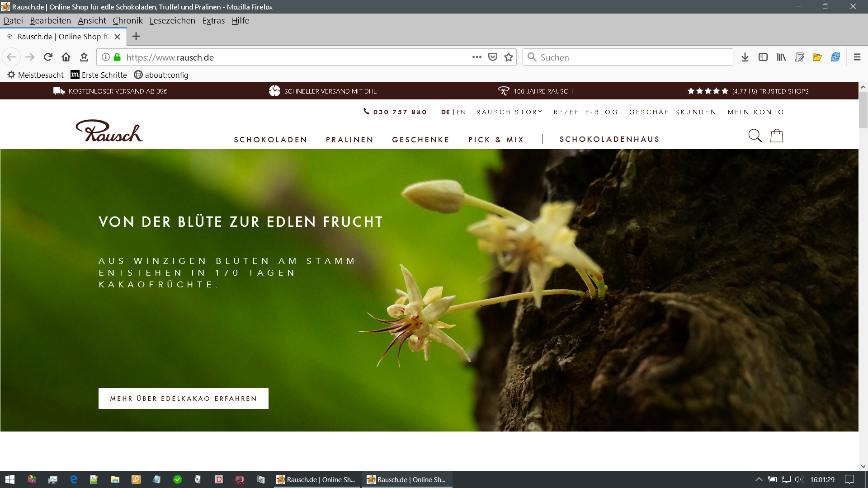
Task: Show site information for secure connection
Action: pyautogui.click(x=106, y=57)
